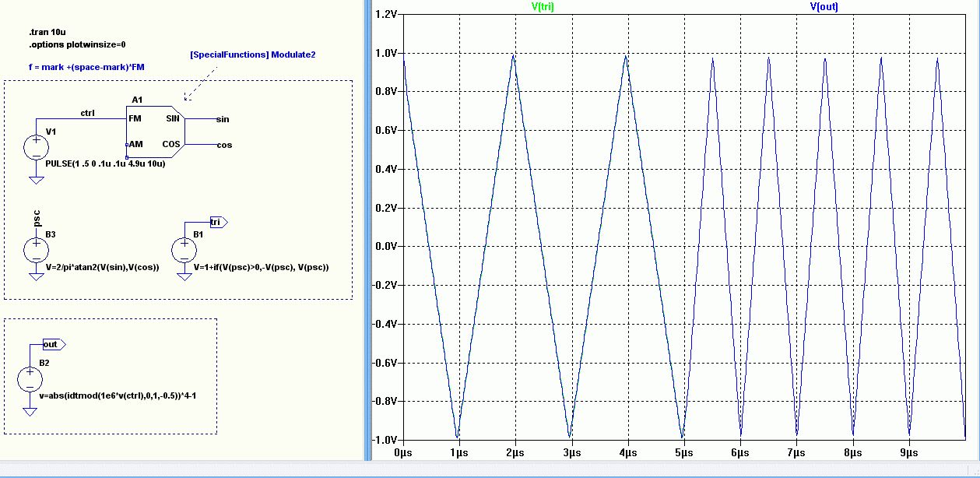This screenshot has width=980, height=478.
Task: Click the 0µs time axis label
Action: coord(403,452)
